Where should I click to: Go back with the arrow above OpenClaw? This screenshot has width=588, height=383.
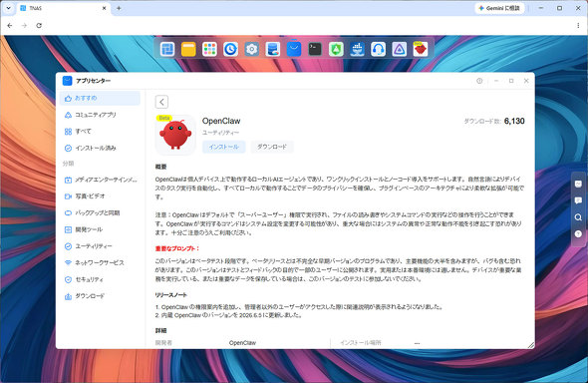pyautogui.click(x=161, y=102)
